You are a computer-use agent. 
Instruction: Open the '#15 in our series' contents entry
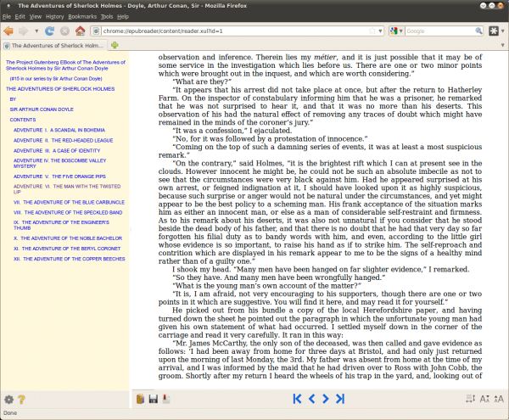pos(56,79)
